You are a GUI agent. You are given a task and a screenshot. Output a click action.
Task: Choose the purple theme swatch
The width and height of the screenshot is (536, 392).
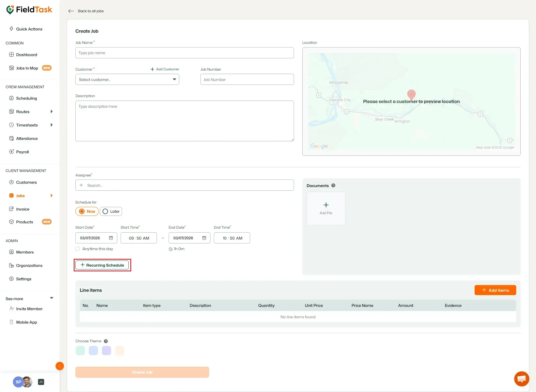click(x=106, y=350)
